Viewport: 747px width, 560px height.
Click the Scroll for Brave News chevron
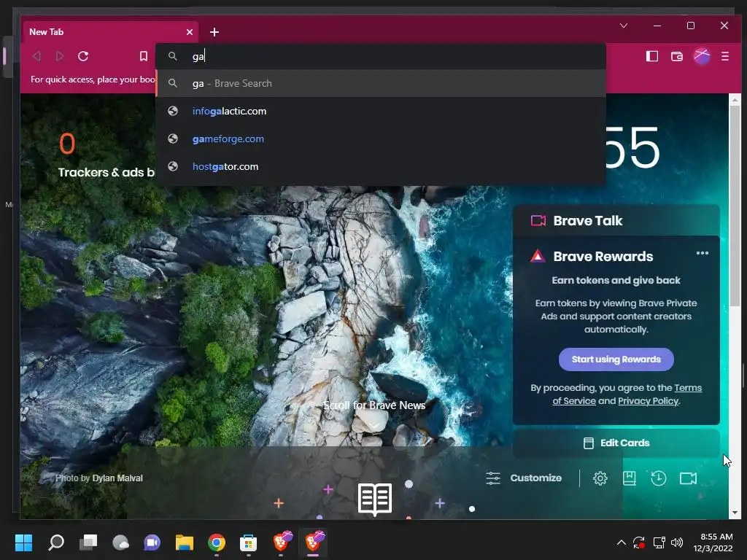(x=374, y=425)
